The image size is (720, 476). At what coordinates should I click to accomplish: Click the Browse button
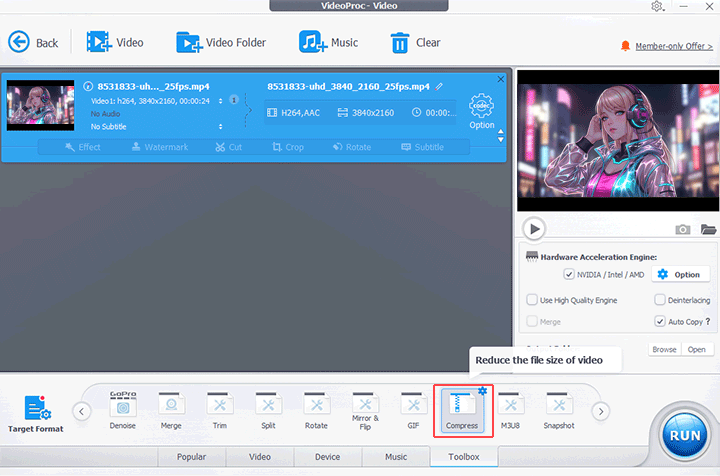point(664,349)
